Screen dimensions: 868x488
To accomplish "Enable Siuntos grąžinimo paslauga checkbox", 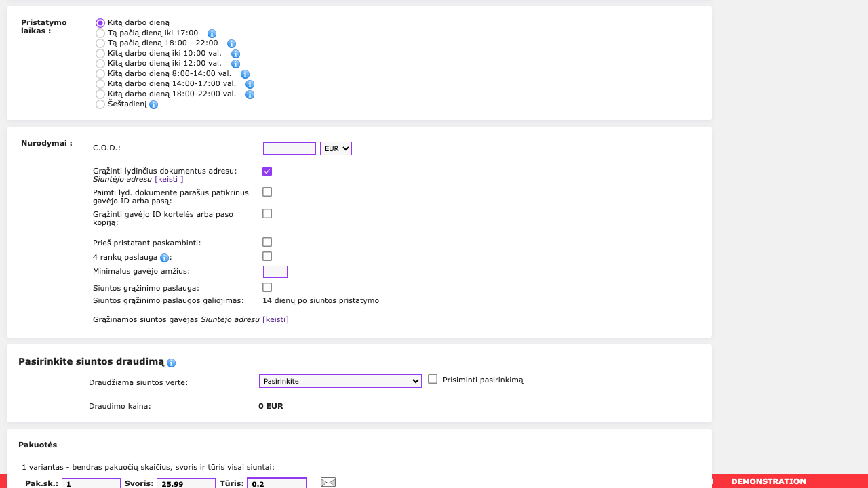I will (267, 287).
